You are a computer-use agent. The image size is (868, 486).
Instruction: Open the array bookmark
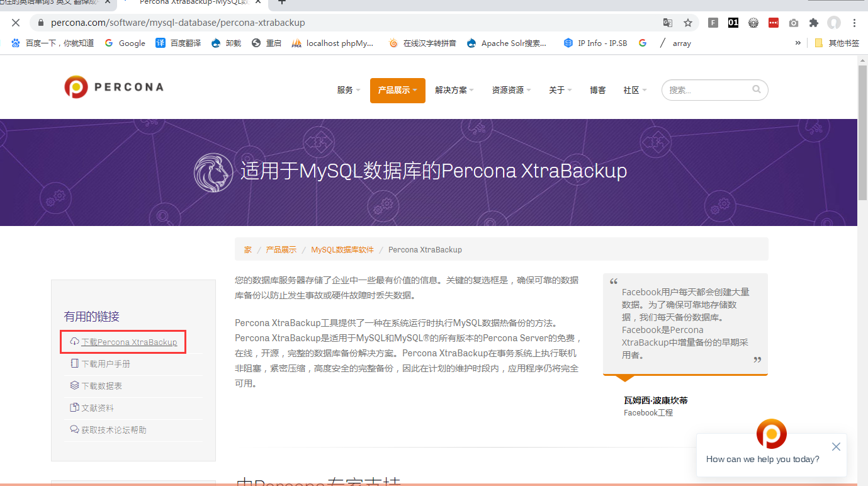pos(675,43)
